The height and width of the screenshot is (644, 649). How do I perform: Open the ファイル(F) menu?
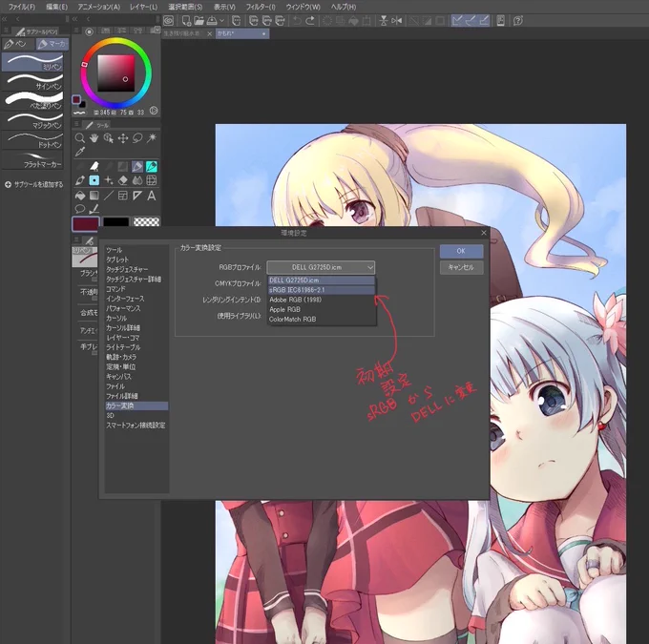coord(22,7)
